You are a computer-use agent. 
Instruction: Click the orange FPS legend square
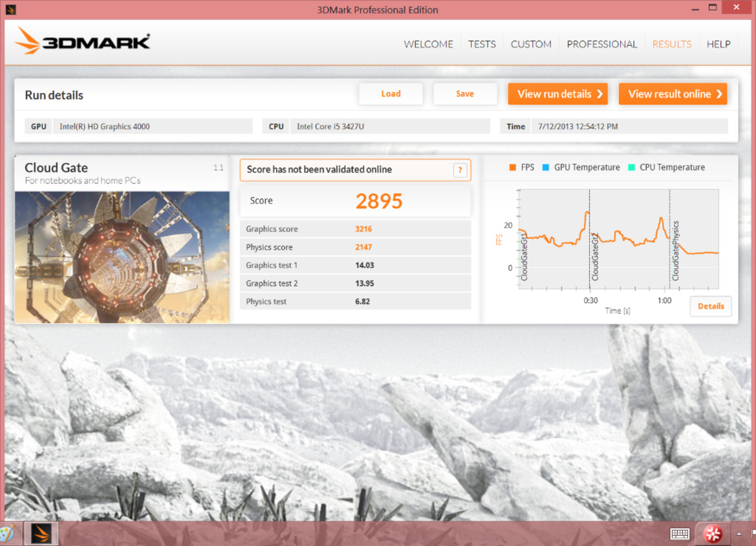(x=513, y=167)
